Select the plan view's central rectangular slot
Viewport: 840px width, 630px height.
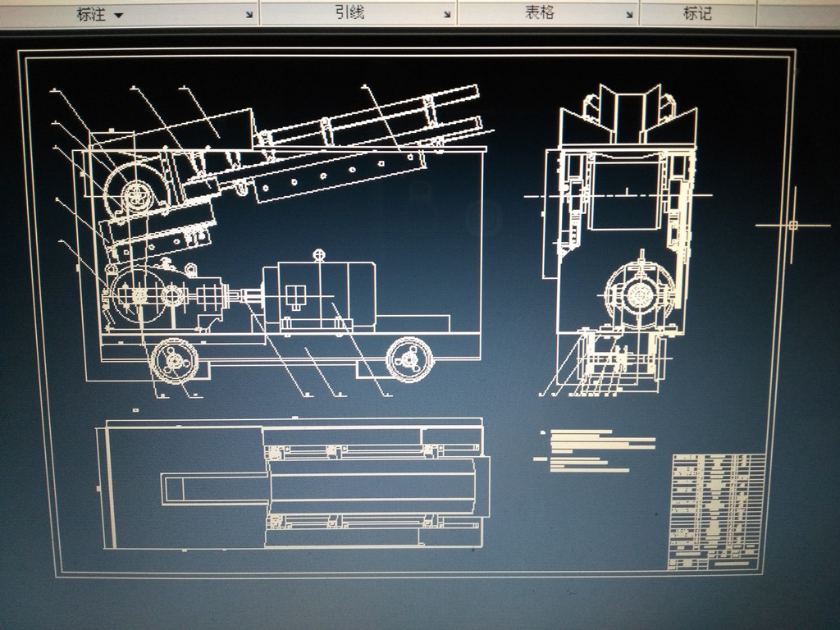click(x=215, y=489)
